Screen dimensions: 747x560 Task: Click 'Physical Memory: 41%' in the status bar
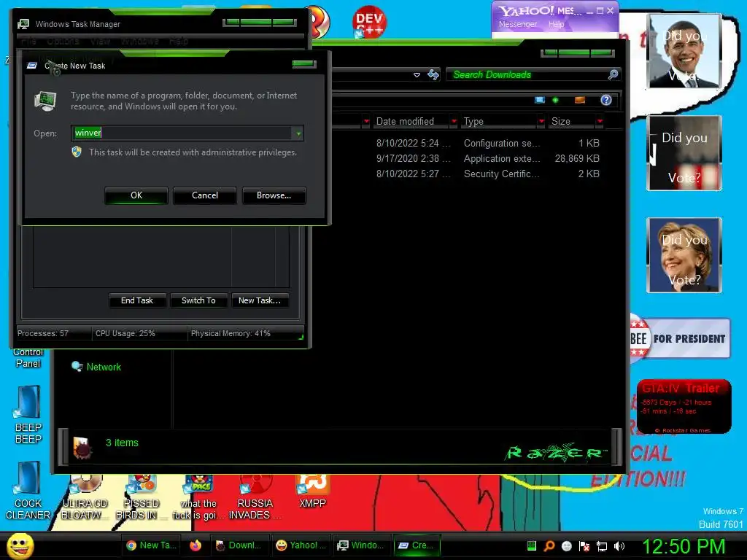pos(231,333)
